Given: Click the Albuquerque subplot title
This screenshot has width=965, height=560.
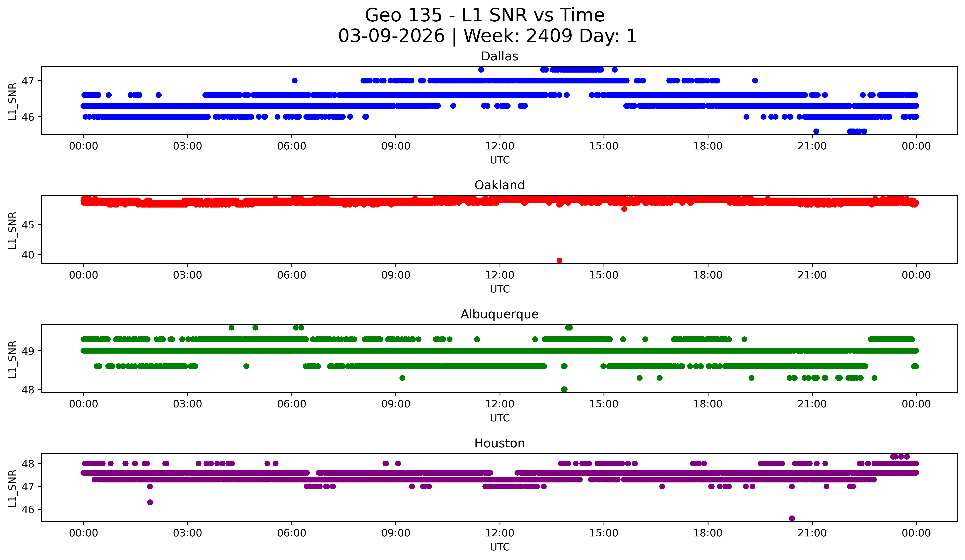Looking at the screenshot, I should [x=499, y=314].
